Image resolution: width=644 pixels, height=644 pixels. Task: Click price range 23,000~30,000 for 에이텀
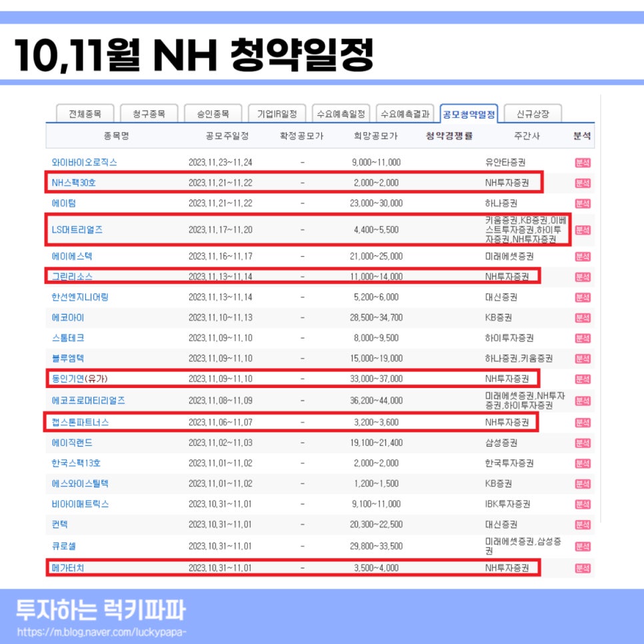(376, 204)
